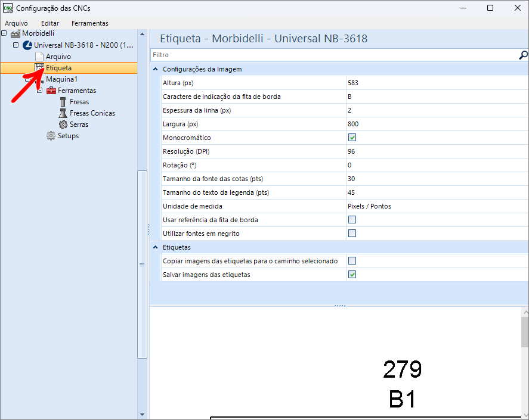Screen dimensions: 529x420
Task: Click the Resolução (DPI) property label
Action: coord(186,151)
